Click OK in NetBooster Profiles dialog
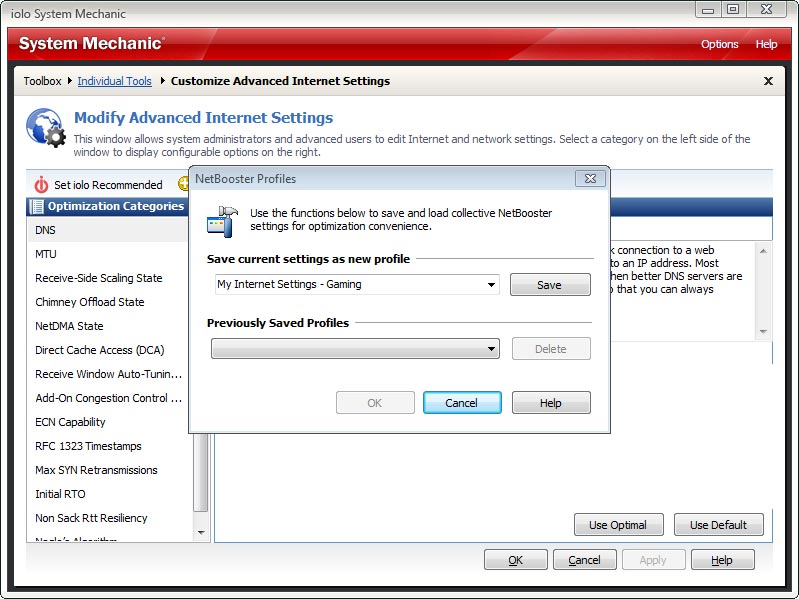The width and height of the screenshot is (799, 599). point(375,403)
